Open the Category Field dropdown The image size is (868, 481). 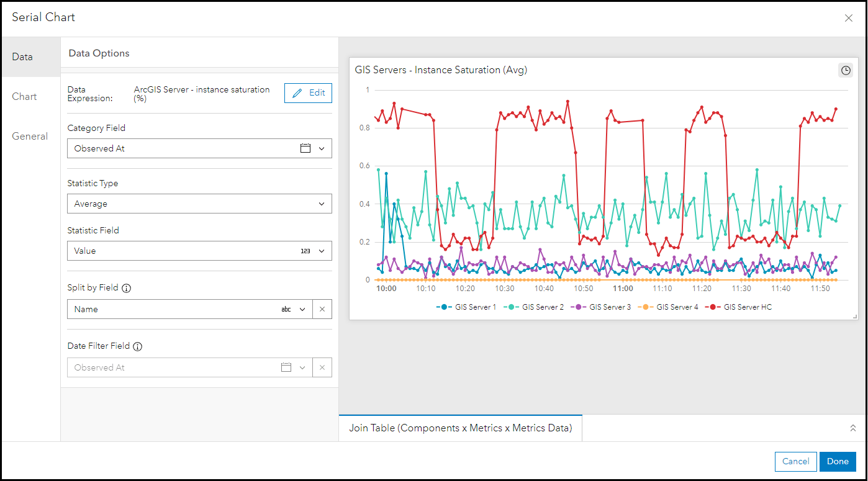pos(322,148)
